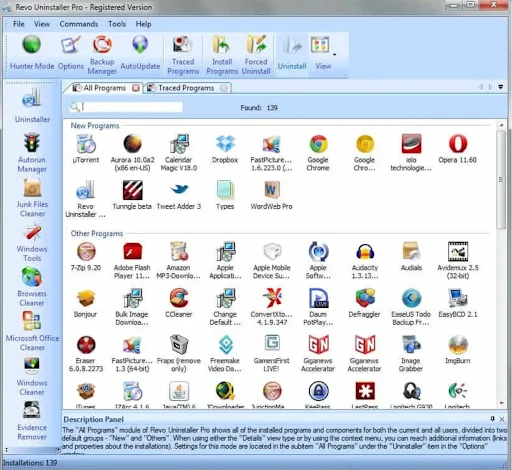This screenshot has width=512, height=470.
Task: Open Microsoft Office Cleaner
Action: (x=32, y=331)
